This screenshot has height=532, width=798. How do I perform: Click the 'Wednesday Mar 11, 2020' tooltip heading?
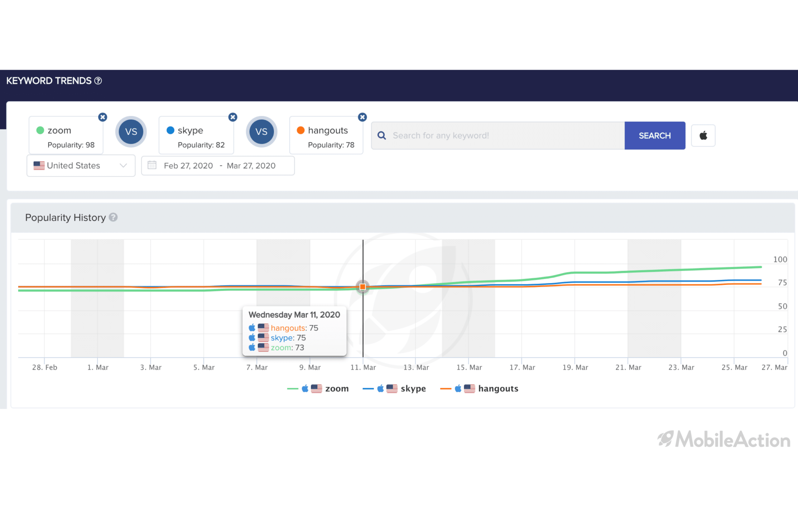click(x=294, y=314)
